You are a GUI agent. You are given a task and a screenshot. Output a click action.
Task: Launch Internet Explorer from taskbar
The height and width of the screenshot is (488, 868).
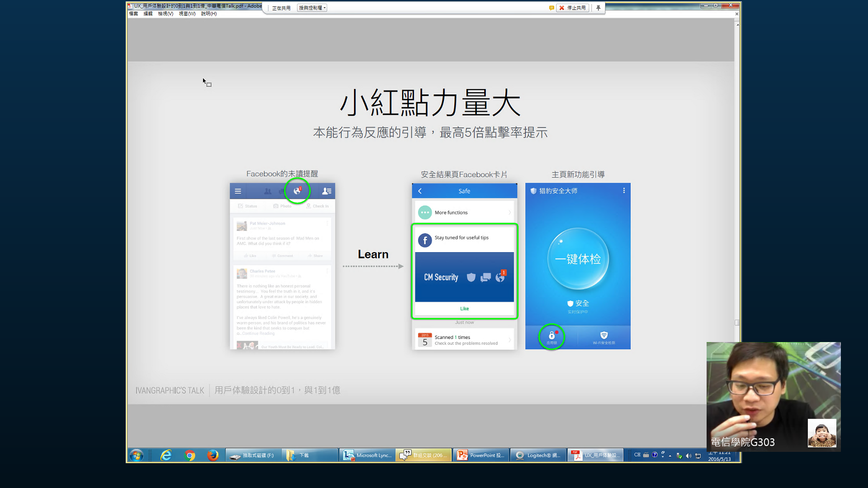166,455
